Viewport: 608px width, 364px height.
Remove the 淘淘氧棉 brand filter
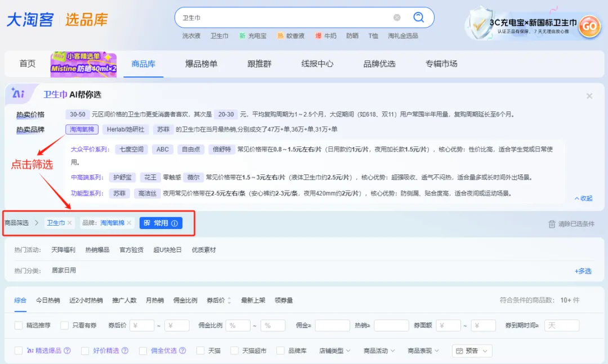tap(129, 223)
